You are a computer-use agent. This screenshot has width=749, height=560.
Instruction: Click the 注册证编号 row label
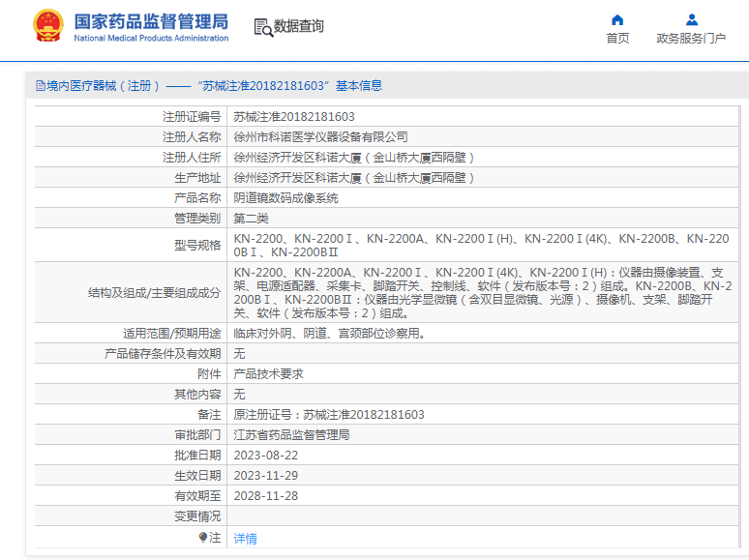[192, 116]
